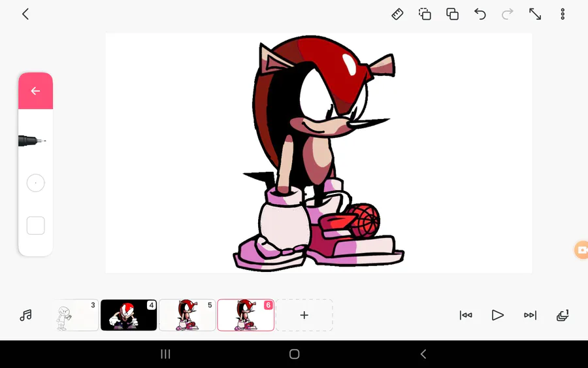Open the layers panel icon
This screenshot has height=368, width=588.
(563, 315)
